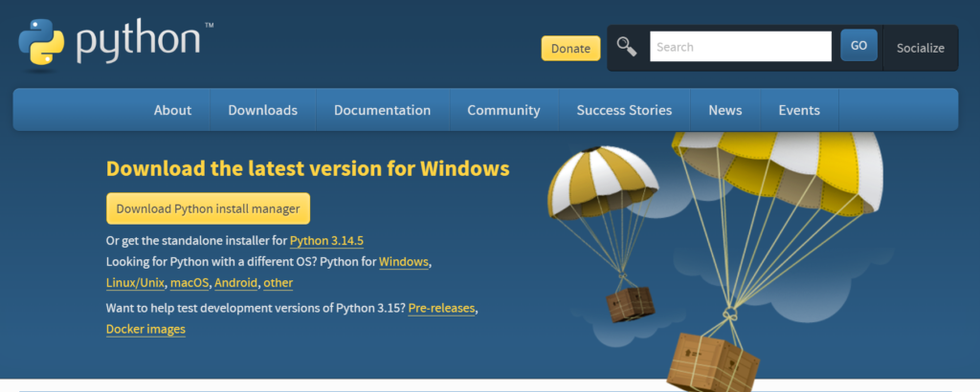Open the Pre-releases link
This screenshot has width=980, height=392.
[x=441, y=309]
